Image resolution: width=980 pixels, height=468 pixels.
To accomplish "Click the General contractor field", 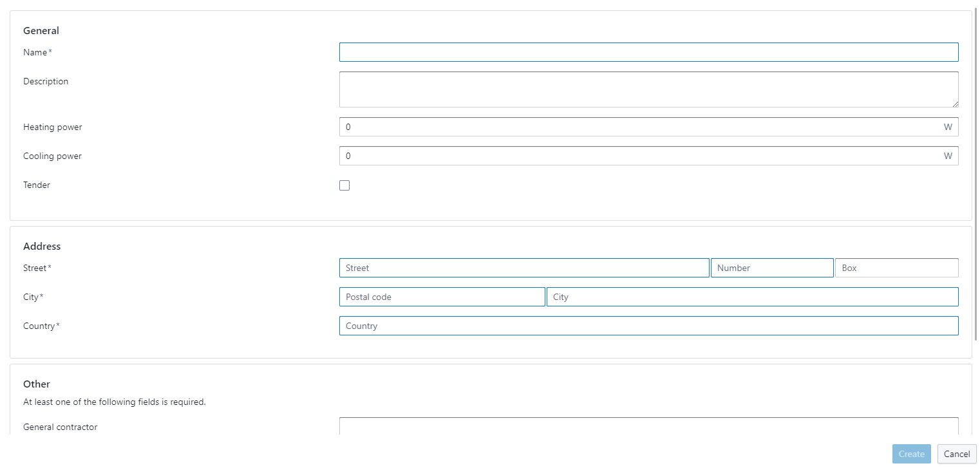I will click(648, 426).
